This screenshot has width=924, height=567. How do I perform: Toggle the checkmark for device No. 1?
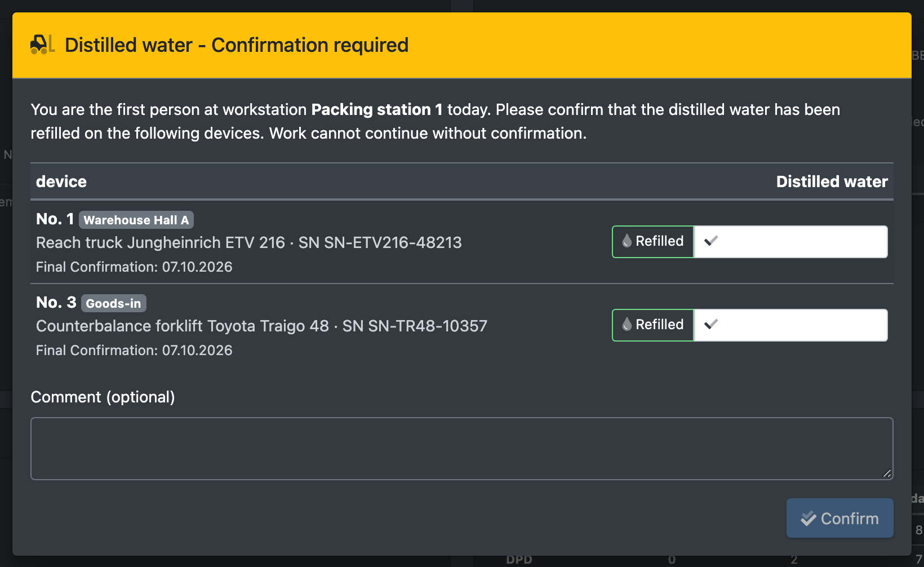tap(711, 241)
